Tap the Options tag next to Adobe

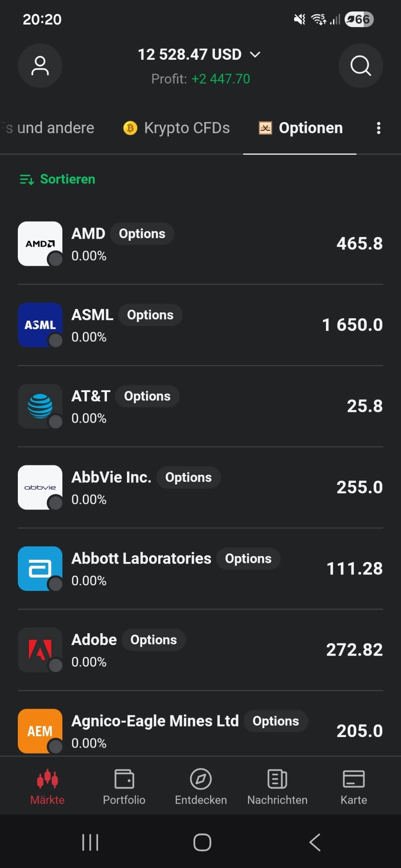coord(154,640)
